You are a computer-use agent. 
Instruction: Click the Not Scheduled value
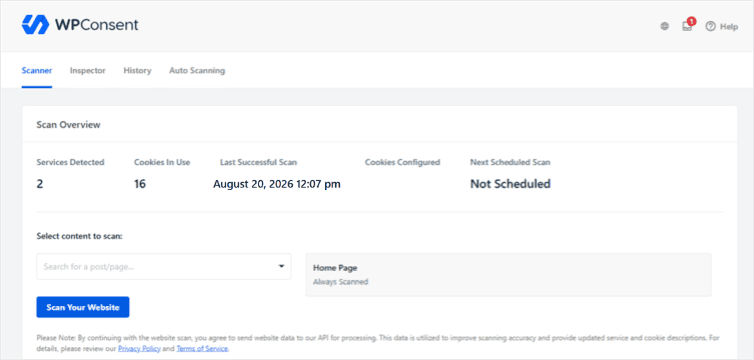click(x=510, y=184)
